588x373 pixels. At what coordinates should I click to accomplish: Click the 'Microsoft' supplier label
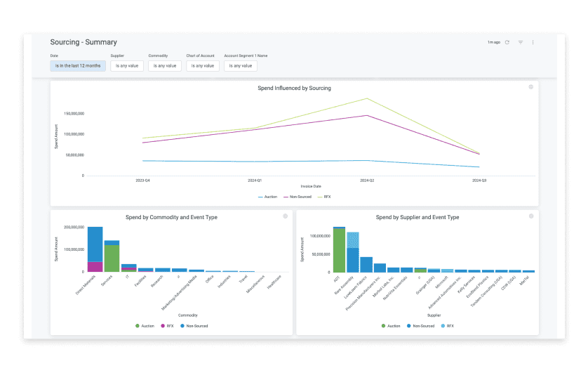tap(442, 282)
